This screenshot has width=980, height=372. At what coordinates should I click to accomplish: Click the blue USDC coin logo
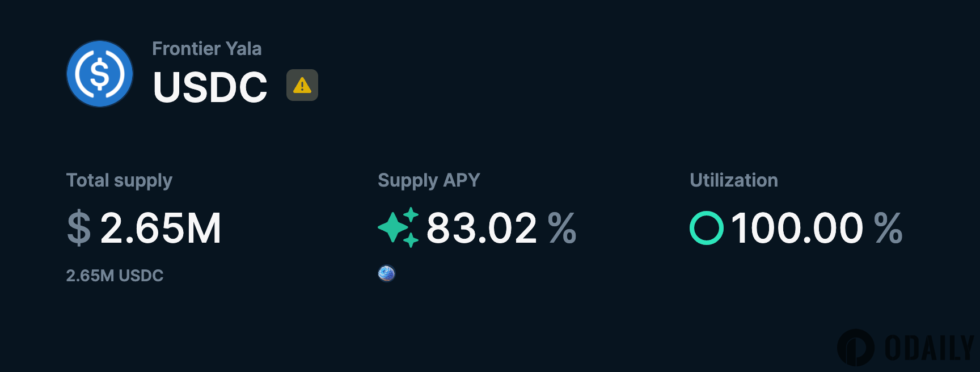(x=100, y=74)
